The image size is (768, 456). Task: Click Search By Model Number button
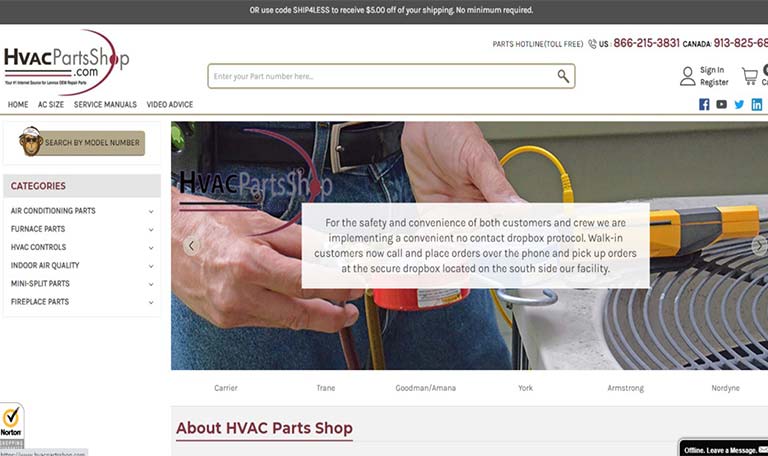(x=81, y=142)
